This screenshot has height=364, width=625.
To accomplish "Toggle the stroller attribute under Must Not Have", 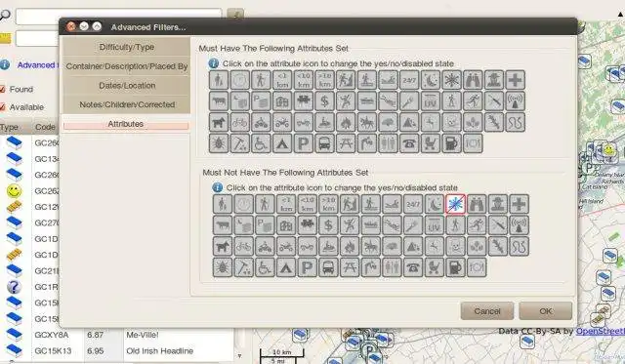I will click(434, 267).
